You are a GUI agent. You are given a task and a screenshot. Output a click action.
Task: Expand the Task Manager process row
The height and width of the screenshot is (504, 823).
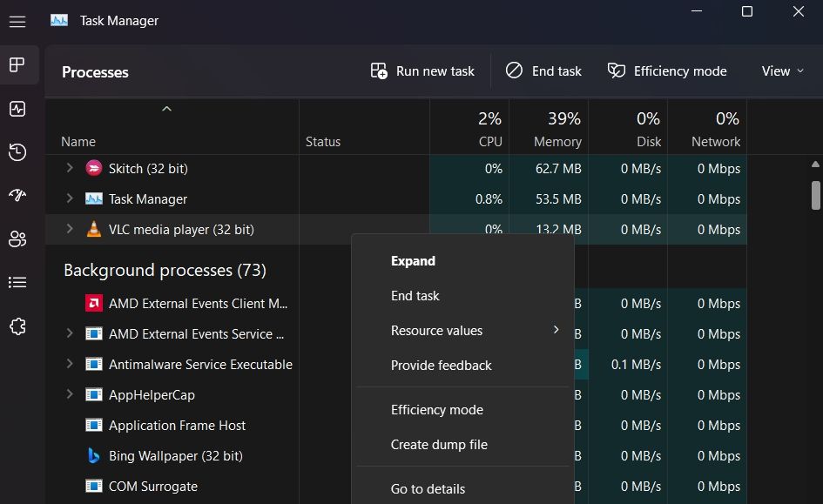pos(70,198)
